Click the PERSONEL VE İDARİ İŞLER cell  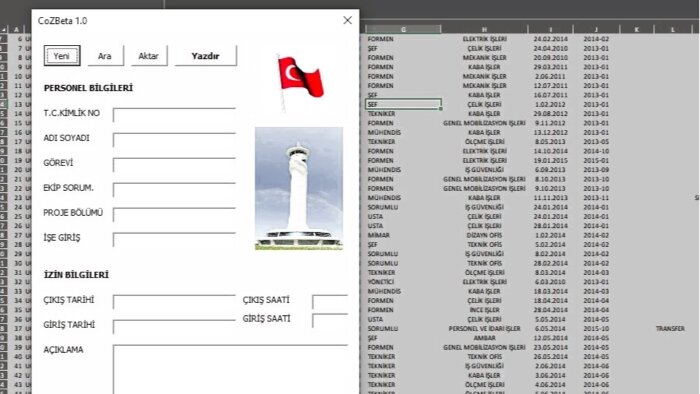point(484,328)
